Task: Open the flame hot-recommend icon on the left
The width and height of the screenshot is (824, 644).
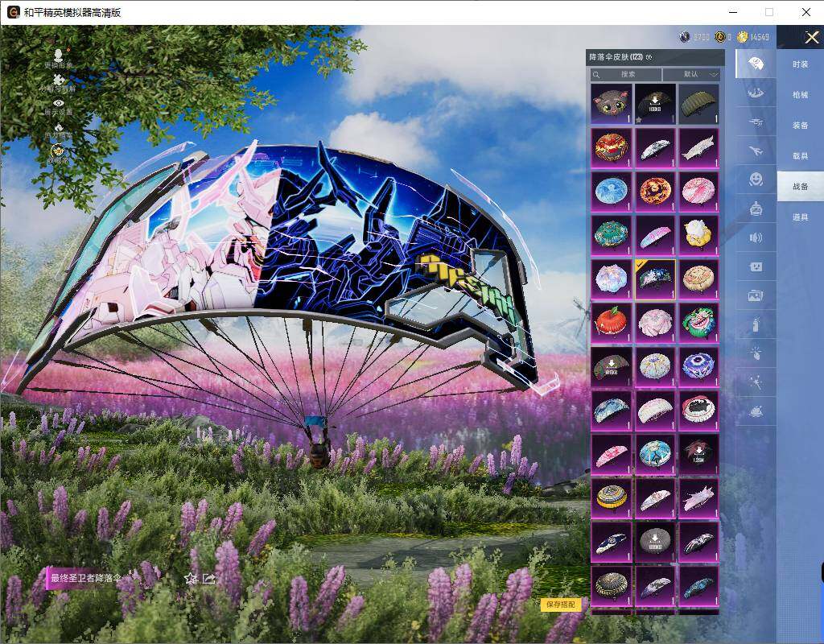Action: tap(58, 126)
